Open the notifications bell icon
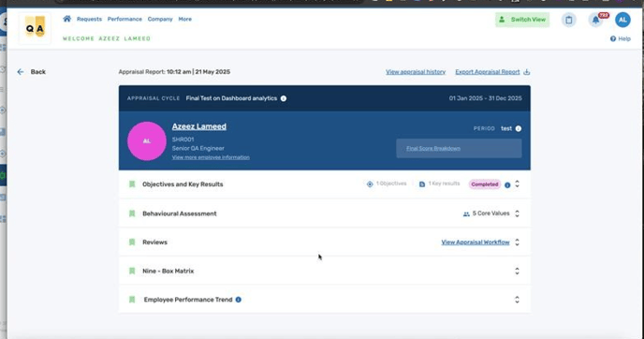This screenshot has height=339, width=644. pyautogui.click(x=595, y=20)
